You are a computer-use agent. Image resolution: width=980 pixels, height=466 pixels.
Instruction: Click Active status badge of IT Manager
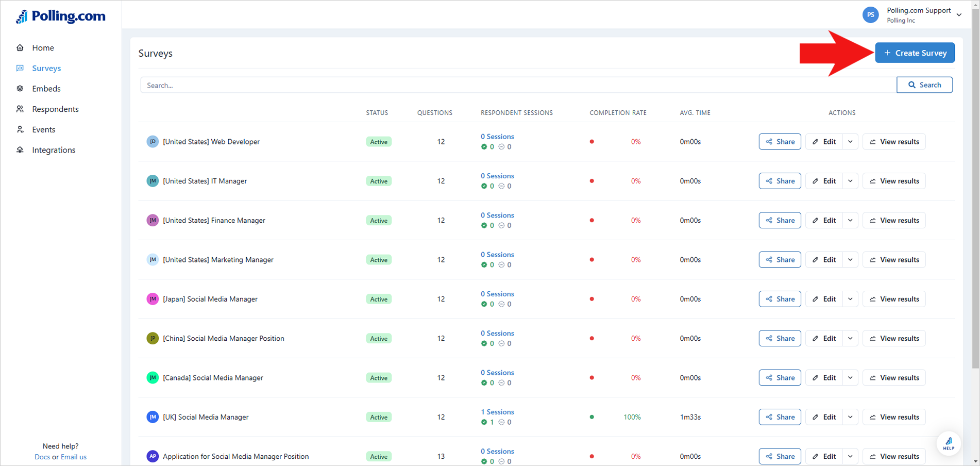(x=379, y=181)
